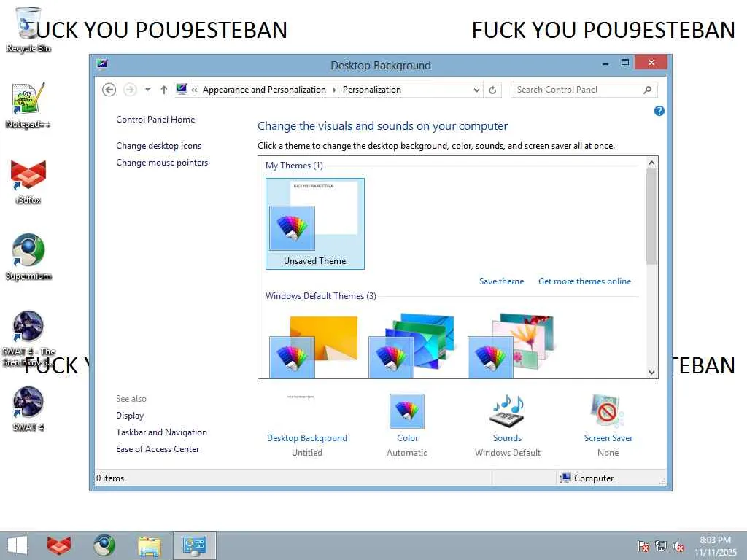Click the My Themes (1) group header

click(295, 166)
